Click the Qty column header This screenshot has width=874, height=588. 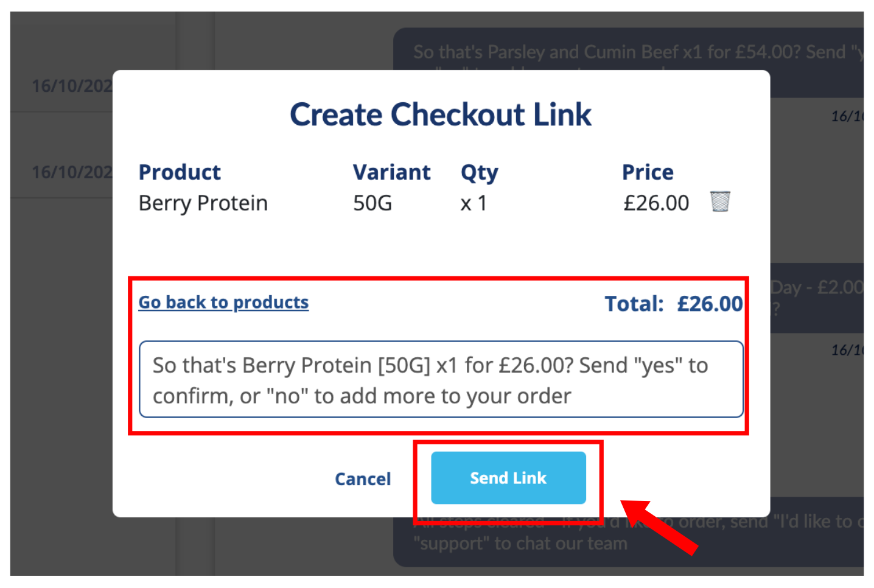tap(480, 173)
